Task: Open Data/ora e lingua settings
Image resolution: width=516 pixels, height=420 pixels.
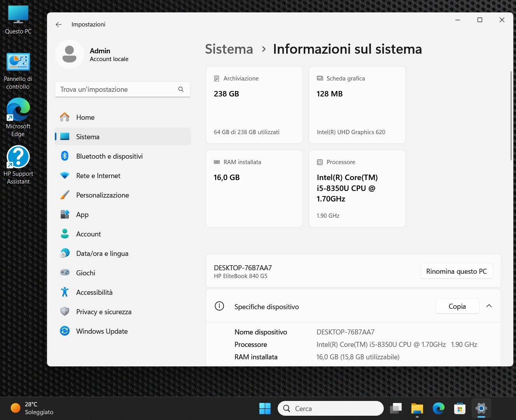Action: [x=122, y=253]
